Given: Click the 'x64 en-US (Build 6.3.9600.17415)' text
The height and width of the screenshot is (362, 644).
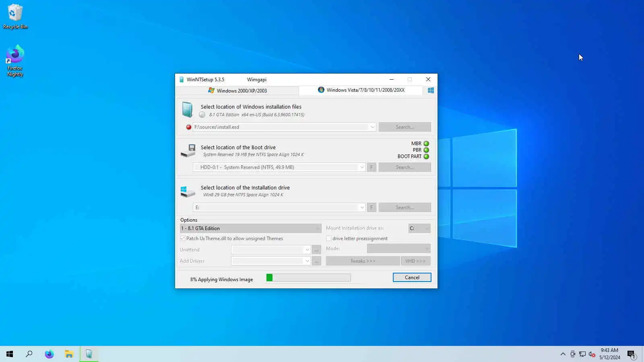Looking at the screenshot, I should tap(273, 115).
